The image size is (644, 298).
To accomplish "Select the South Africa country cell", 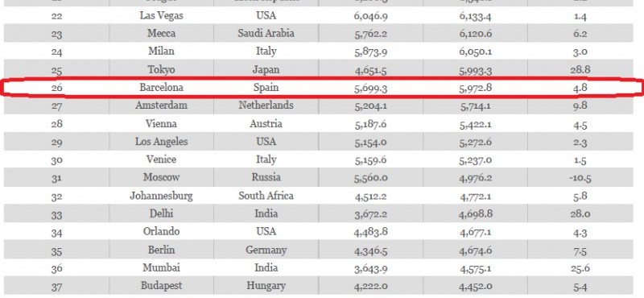I will tap(266, 196).
